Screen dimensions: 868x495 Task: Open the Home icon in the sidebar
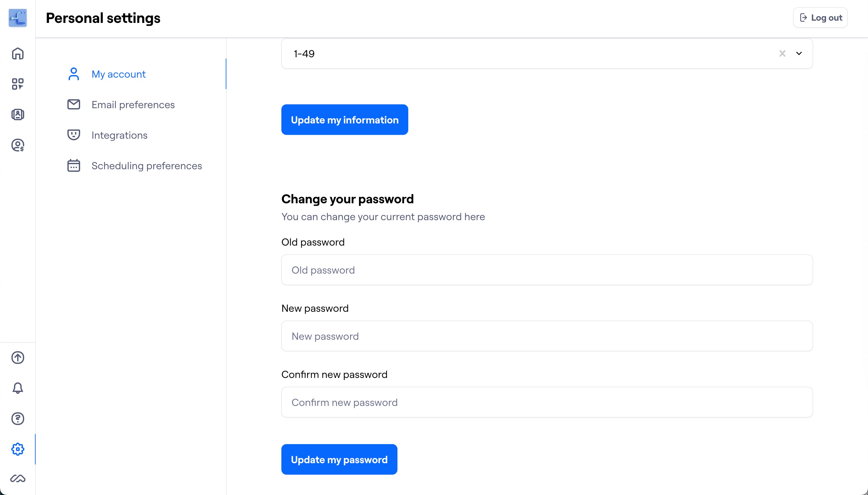[x=18, y=53]
